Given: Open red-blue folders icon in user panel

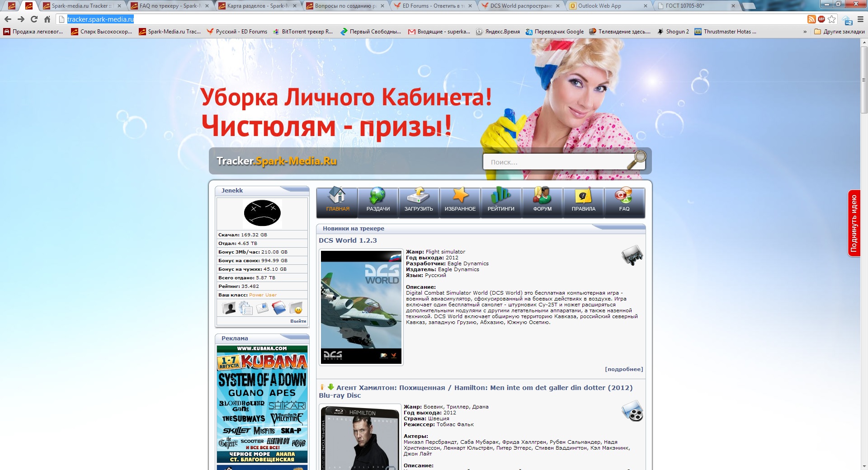Looking at the screenshot, I should click(279, 308).
